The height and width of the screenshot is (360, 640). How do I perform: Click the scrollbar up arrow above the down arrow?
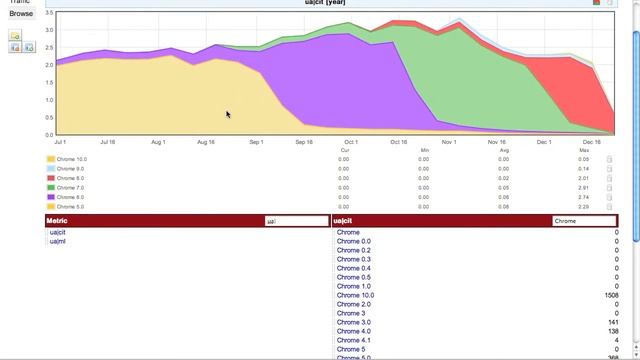pos(636,348)
